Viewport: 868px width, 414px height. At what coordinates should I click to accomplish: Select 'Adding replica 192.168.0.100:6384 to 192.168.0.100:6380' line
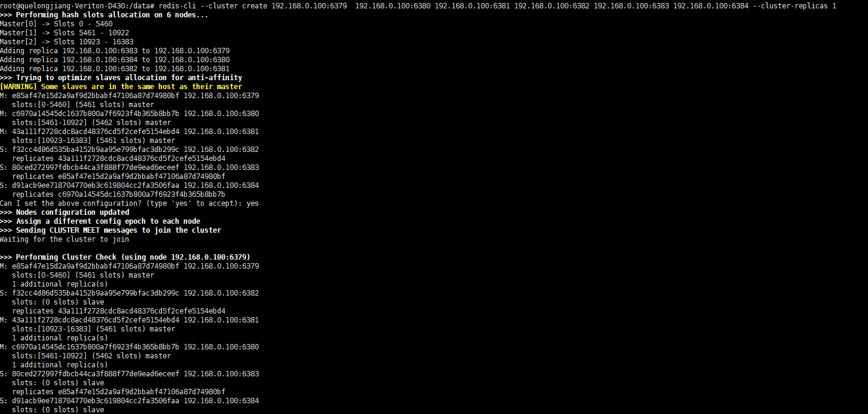click(115, 60)
